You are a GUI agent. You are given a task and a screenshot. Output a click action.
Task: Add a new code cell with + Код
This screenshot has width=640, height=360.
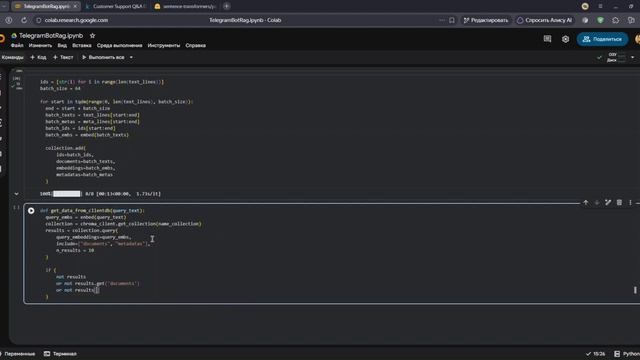38,58
